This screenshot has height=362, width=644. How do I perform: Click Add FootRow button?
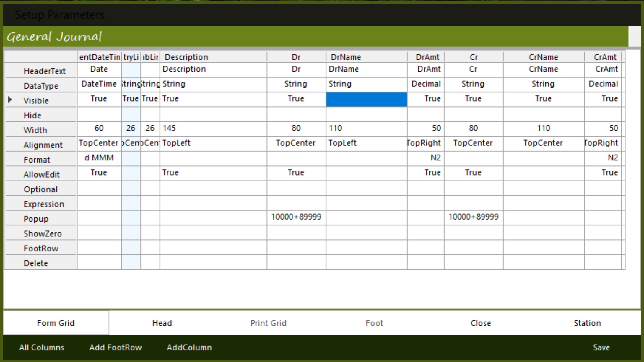[x=116, y=347]
